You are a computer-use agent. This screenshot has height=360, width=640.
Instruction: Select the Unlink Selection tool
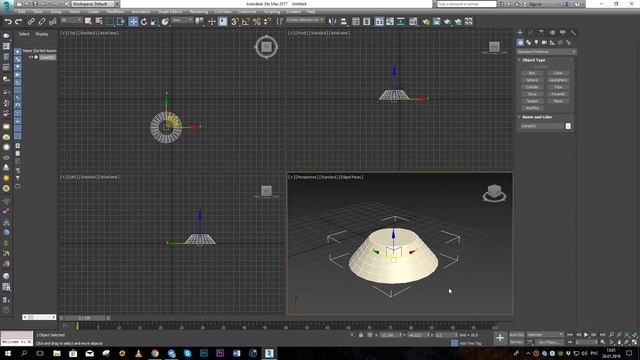click(x=42, y=21)
